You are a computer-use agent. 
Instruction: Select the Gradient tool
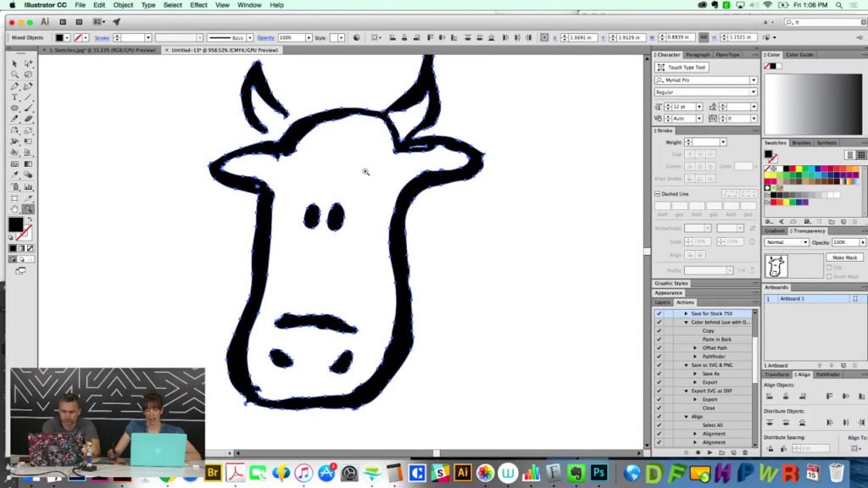point(28,164)
